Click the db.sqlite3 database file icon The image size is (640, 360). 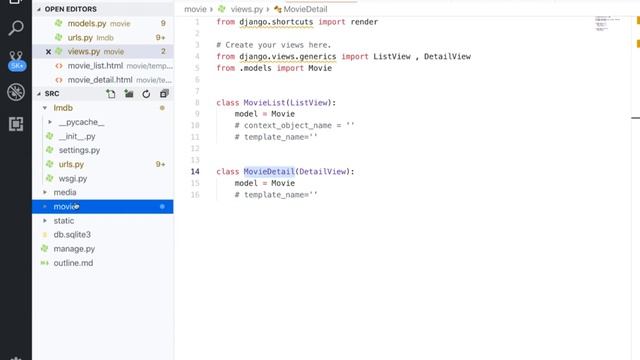[45, 235]
